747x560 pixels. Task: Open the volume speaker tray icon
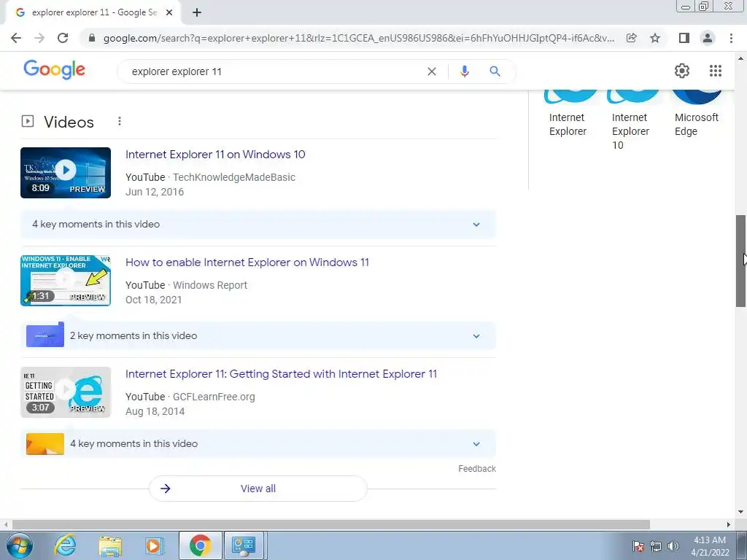pyautogui.click(x=673, y=546)
